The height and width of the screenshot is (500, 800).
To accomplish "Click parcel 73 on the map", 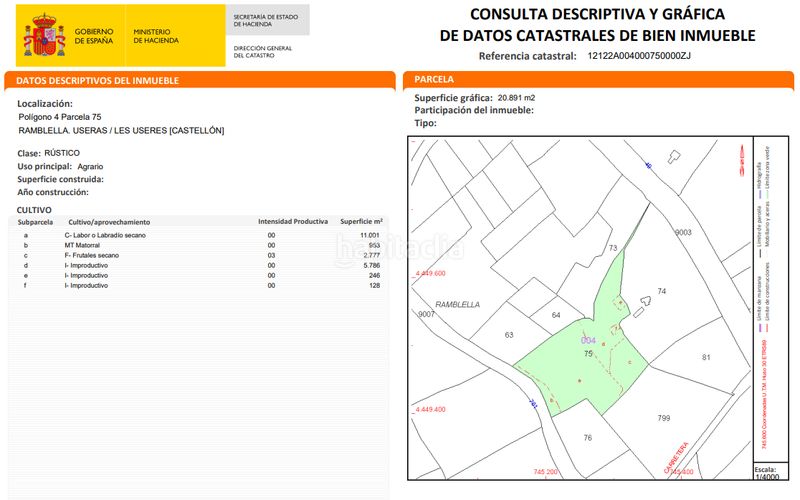I will 613,248.
